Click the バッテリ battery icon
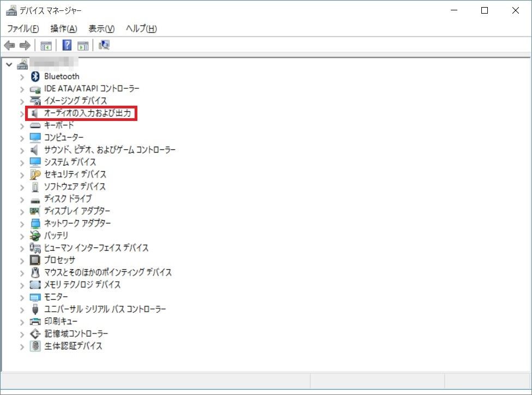Screen dimensions: 532x395 click(x=35, y=235)
